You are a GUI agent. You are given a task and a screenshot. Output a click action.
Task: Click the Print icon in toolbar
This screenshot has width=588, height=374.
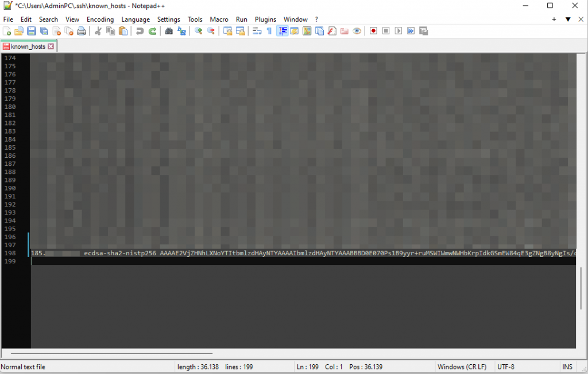(x=82, y=31)
